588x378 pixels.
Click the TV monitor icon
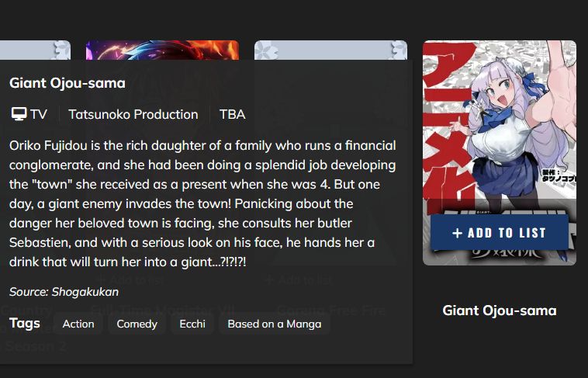pyautogui.click(x=19, y=115)
